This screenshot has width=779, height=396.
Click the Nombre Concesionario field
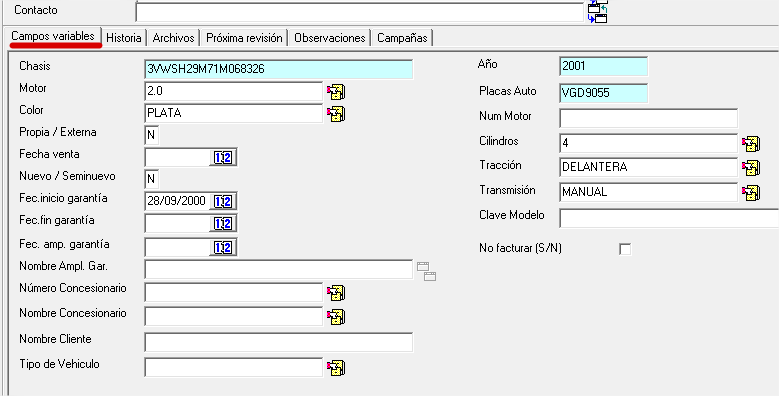[234, 317]
